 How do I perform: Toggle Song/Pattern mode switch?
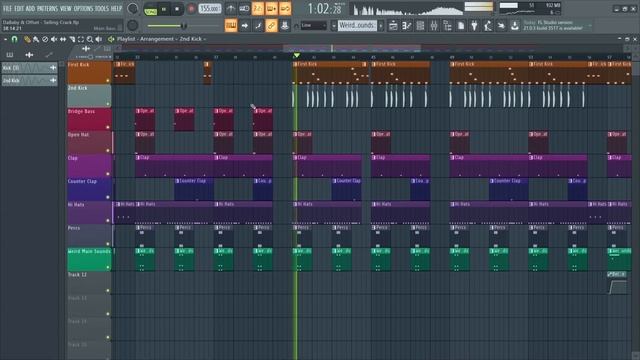pyautogui.click(x=151, y=9)
